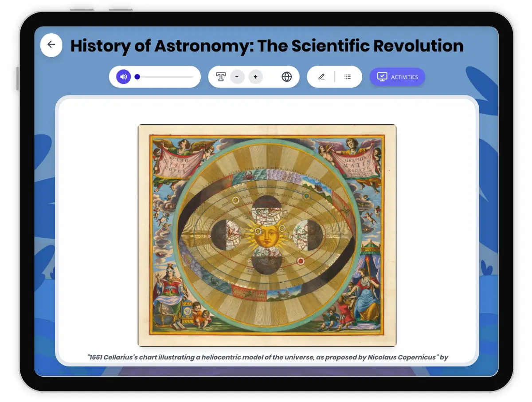Increase the font size with the plus icon

[255, 77]
